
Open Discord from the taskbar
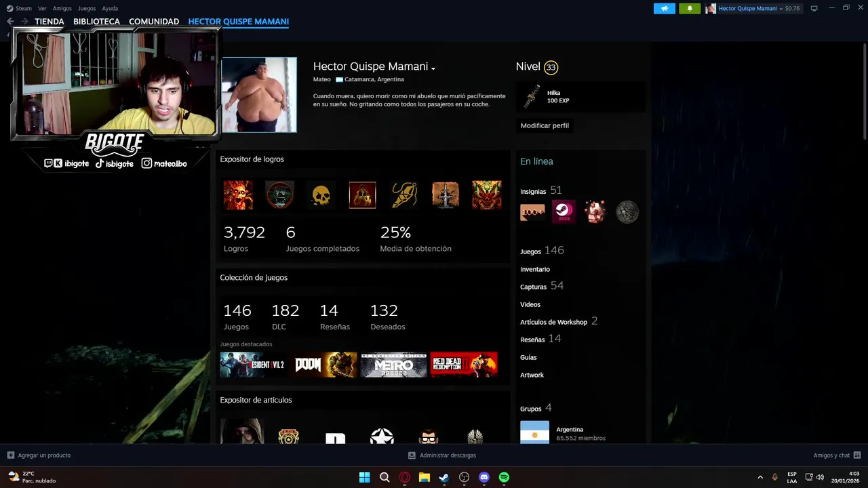pyautogui.click(x=484, y=477)
